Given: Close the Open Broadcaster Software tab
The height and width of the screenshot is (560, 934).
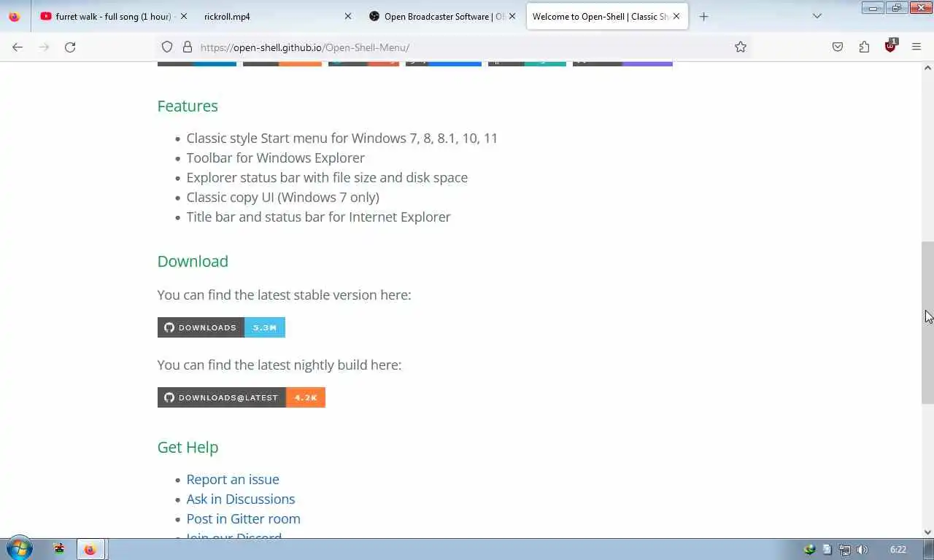Looking at the screenshot, I should pos(512,16).
